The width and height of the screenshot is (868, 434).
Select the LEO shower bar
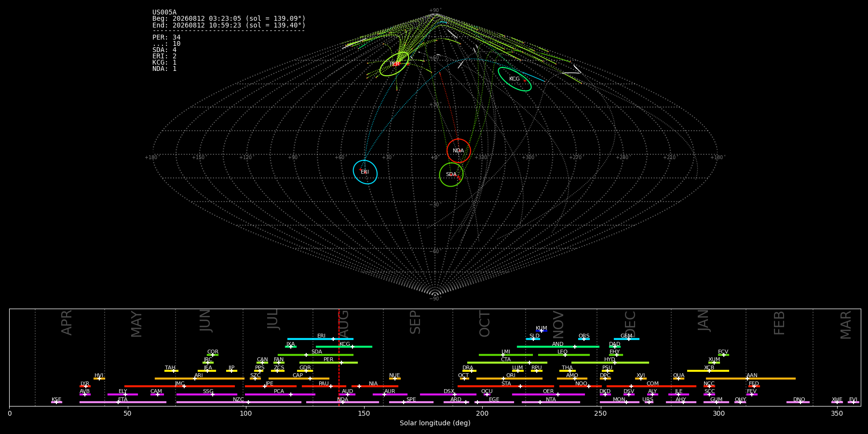(564, 355)
